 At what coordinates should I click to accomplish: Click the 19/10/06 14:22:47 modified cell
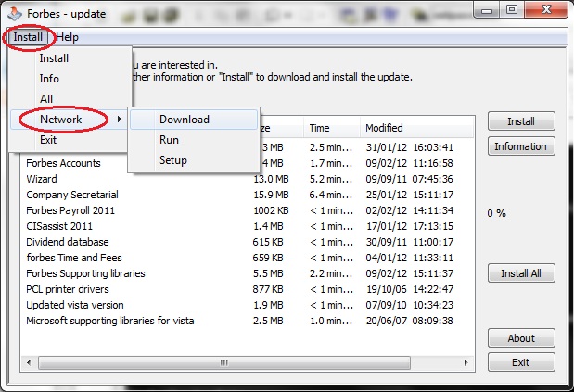tap(410, 289)
